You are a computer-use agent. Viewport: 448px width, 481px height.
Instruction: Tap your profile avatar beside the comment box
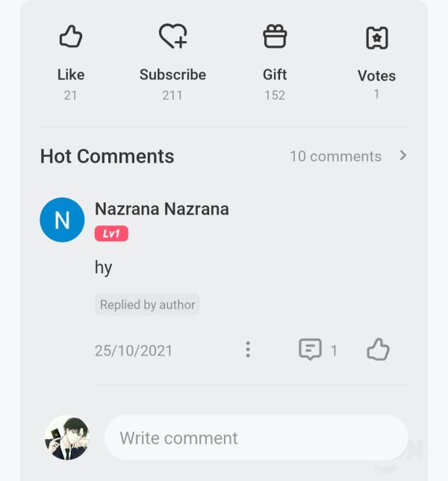click(x=66, y=438)
